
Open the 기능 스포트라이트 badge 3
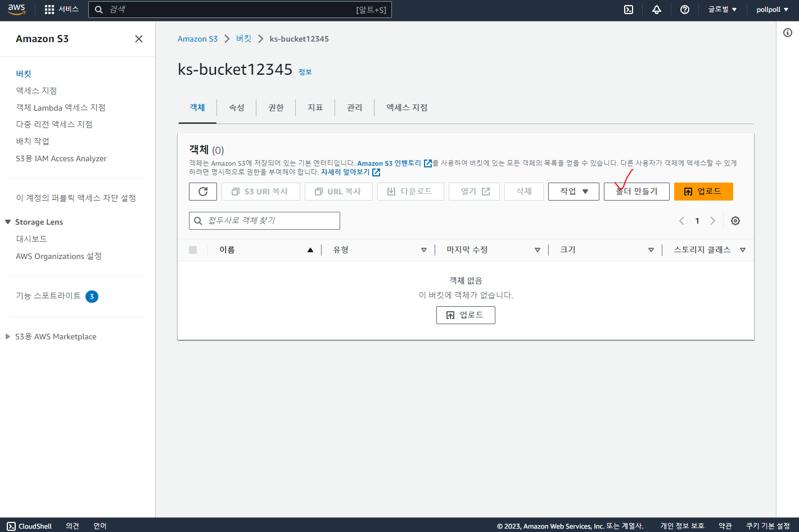click(x=92, y=296)
